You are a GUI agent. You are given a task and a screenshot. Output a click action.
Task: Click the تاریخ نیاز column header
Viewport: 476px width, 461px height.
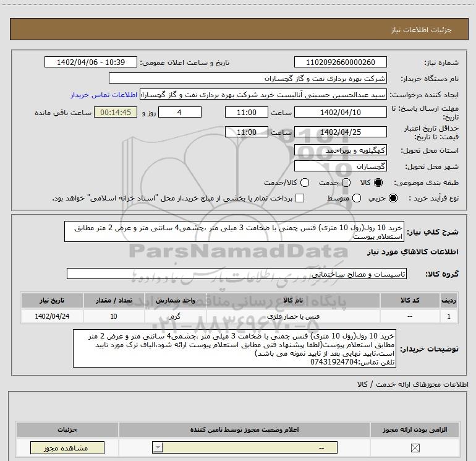(x=52, y=300)
